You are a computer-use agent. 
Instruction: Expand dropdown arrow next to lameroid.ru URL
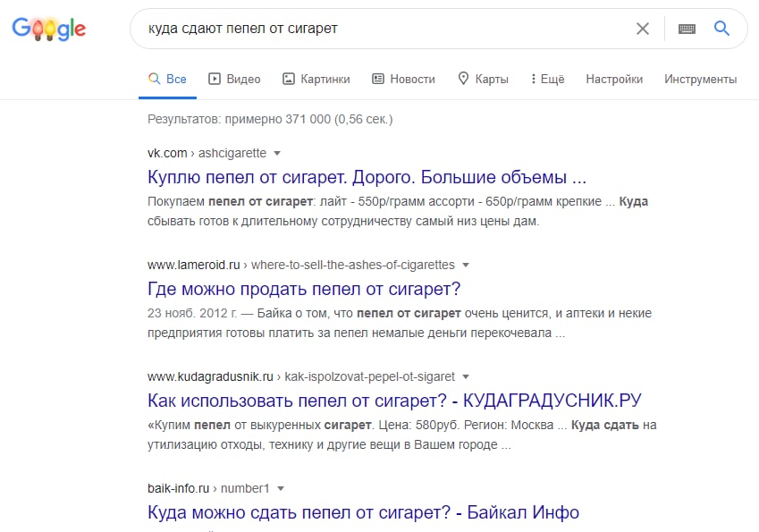click(x=466, y=266)
